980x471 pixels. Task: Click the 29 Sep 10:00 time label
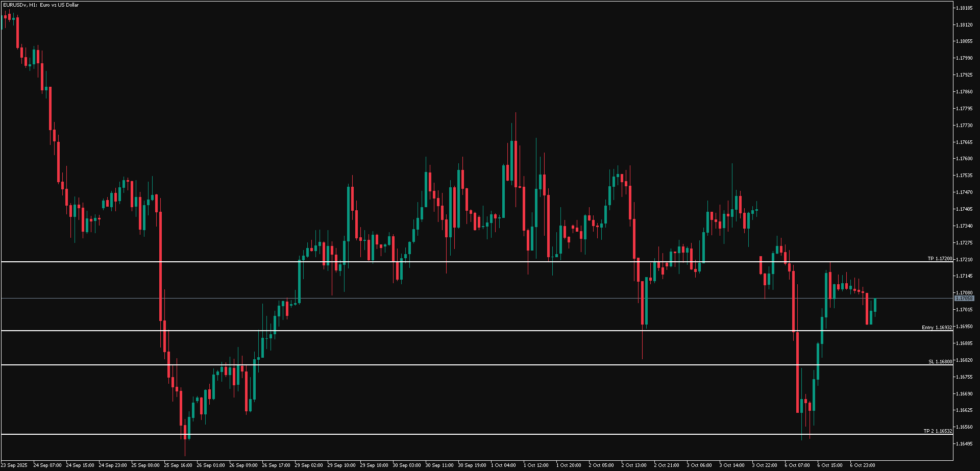coord(341,465)
